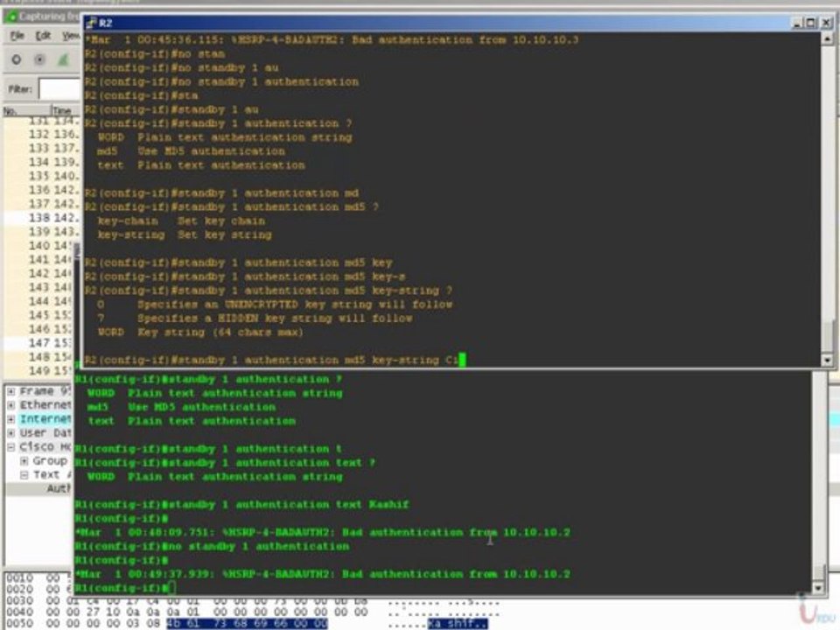Viewport: 840px width, 630px height.
Task: Click the R2 terminal scrollbar down arrow
Action: click(827, 360)
